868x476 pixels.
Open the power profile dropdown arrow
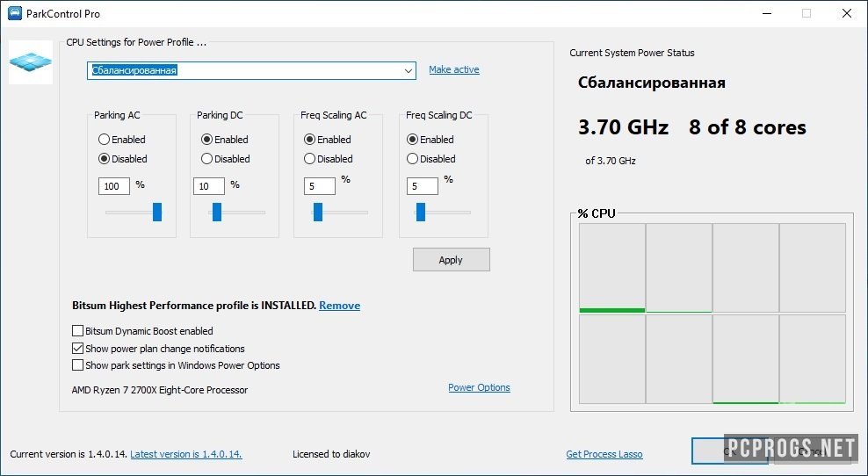pyautogui.click(x=408, y=71)
